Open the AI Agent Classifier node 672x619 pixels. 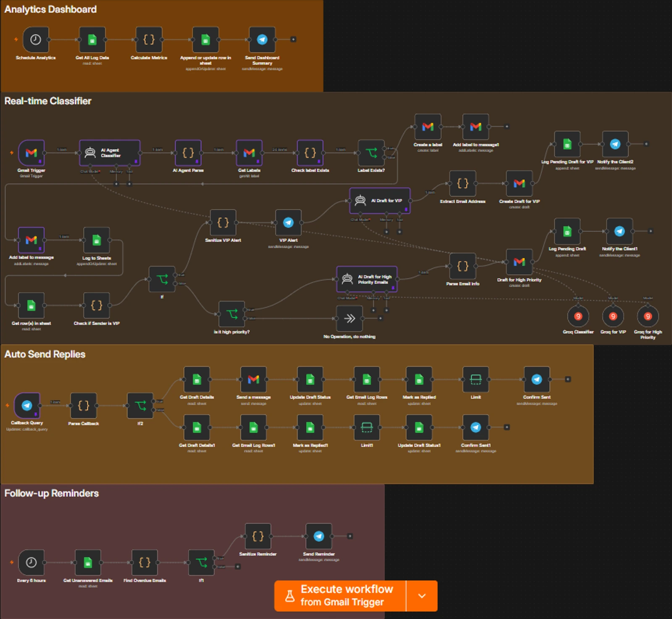[x=110, y=153]
